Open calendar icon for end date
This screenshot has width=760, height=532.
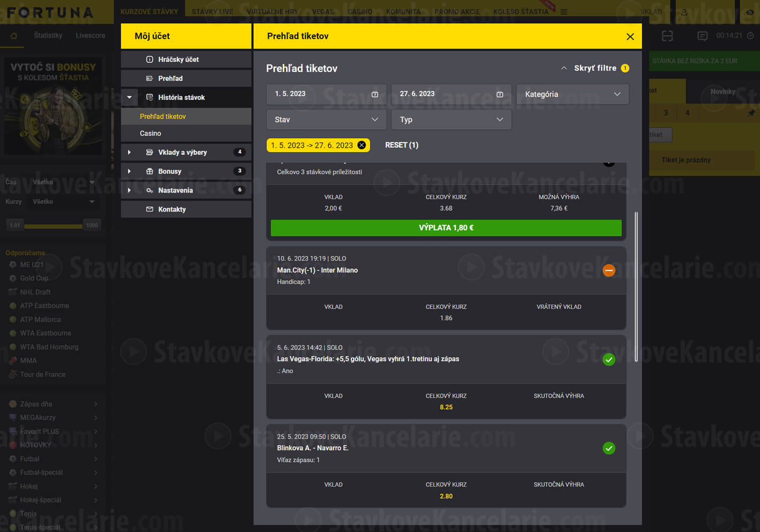(x=500, y=94)
